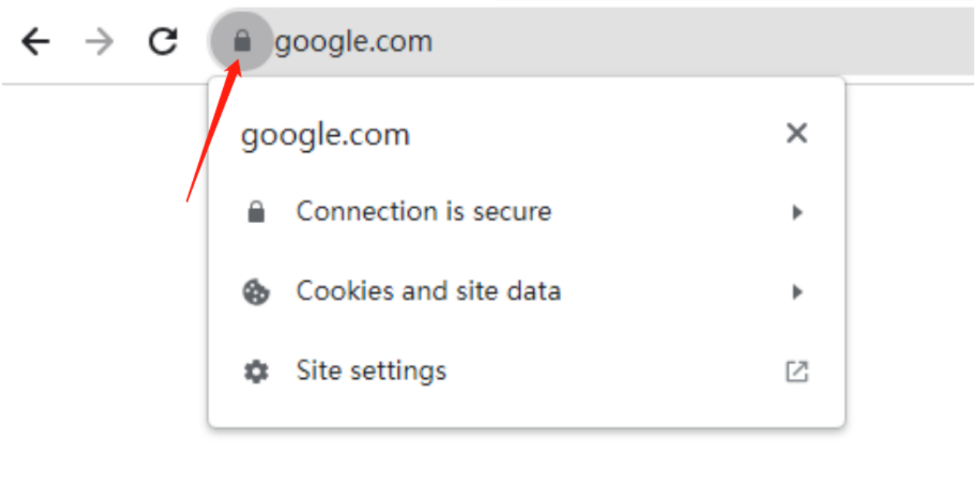Viewport: 980px width, 494px height.
Task: Open the Site settings entry
Action: point(526,372)
